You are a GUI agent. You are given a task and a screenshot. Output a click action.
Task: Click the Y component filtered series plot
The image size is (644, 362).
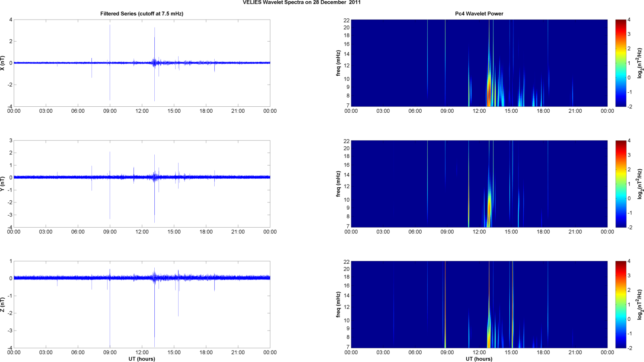(142, 184)
